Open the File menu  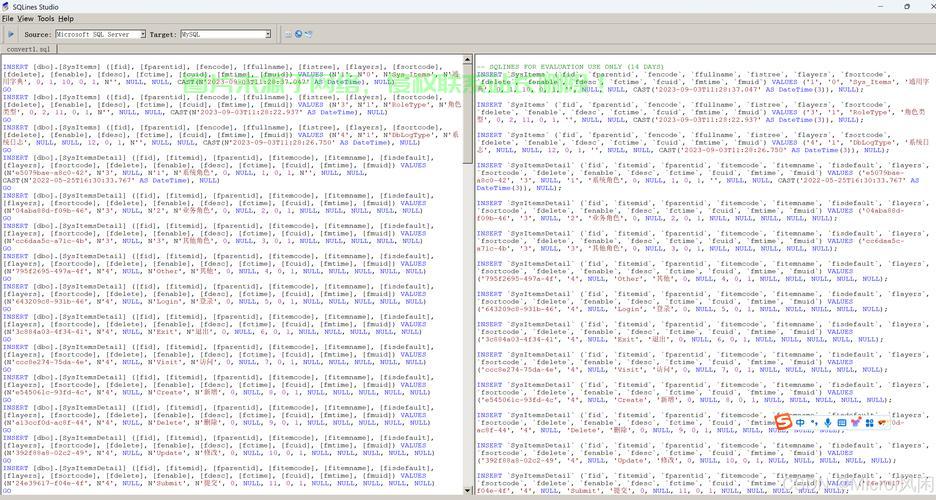click(7, 18)
